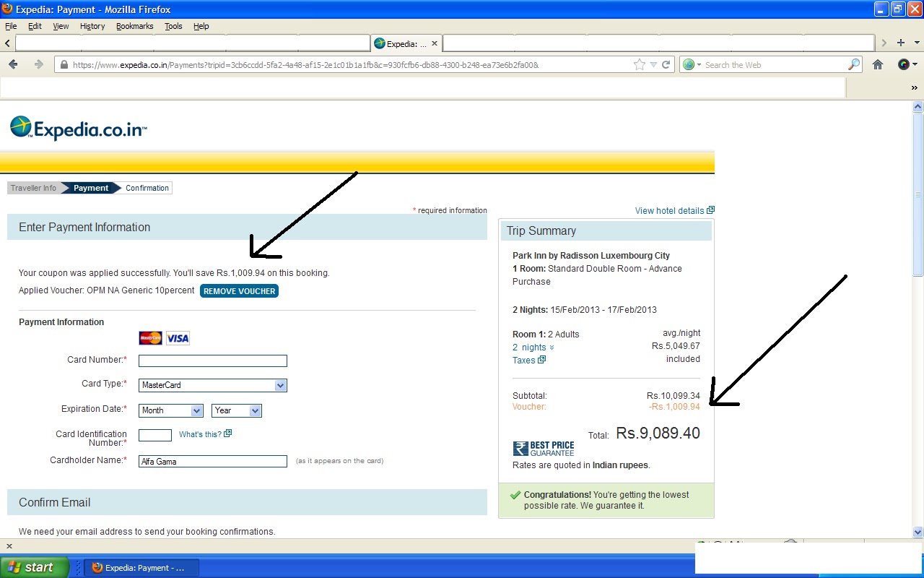Viewport: 924px width, 578px height.
Task: Click the avg./night Rs.5,049.67 rate
Action: coord(676,346)
